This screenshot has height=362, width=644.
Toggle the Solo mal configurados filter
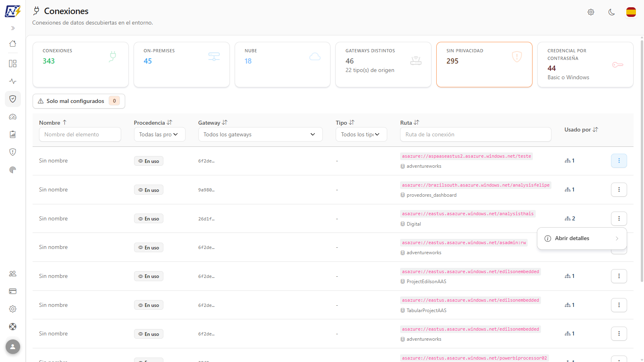pyautogui.click(x=79, y=101)
